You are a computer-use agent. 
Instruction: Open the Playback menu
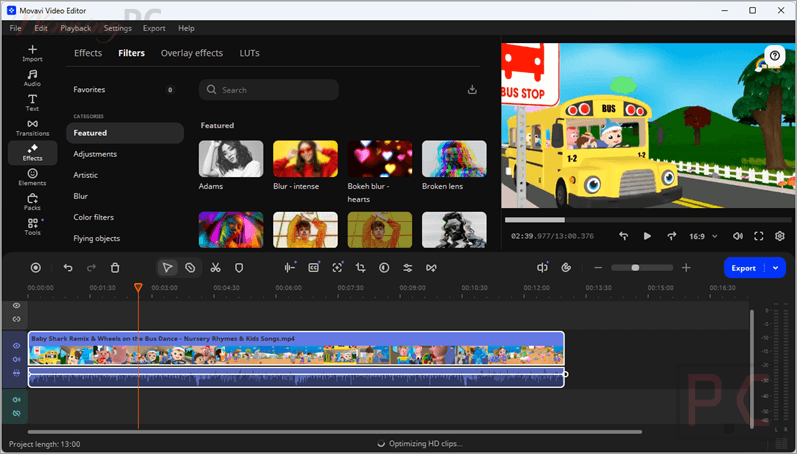click(x=76, y=28)
